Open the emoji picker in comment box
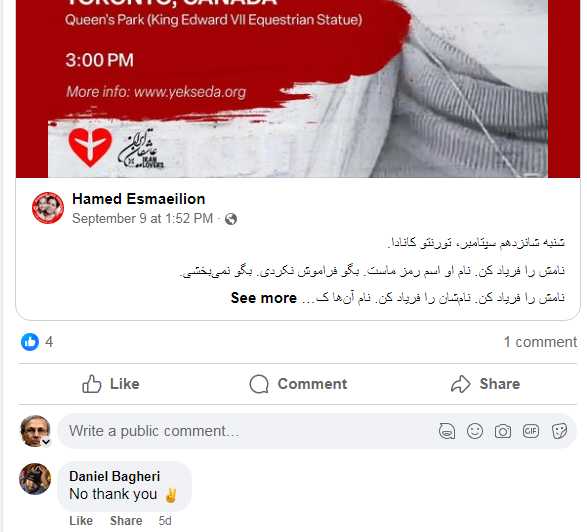Viewport: 587px width, 532px height. (475, 431)
